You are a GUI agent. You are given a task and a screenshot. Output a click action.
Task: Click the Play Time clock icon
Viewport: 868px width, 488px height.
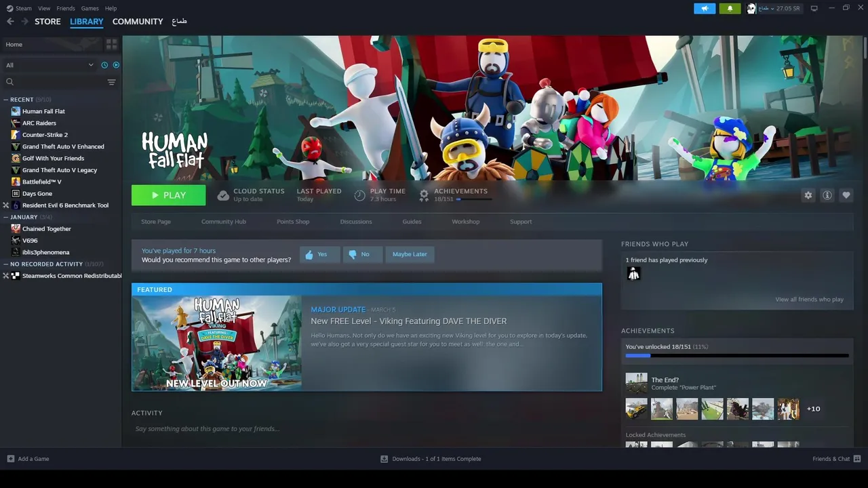pyautogui.click(x=359, y=195)
